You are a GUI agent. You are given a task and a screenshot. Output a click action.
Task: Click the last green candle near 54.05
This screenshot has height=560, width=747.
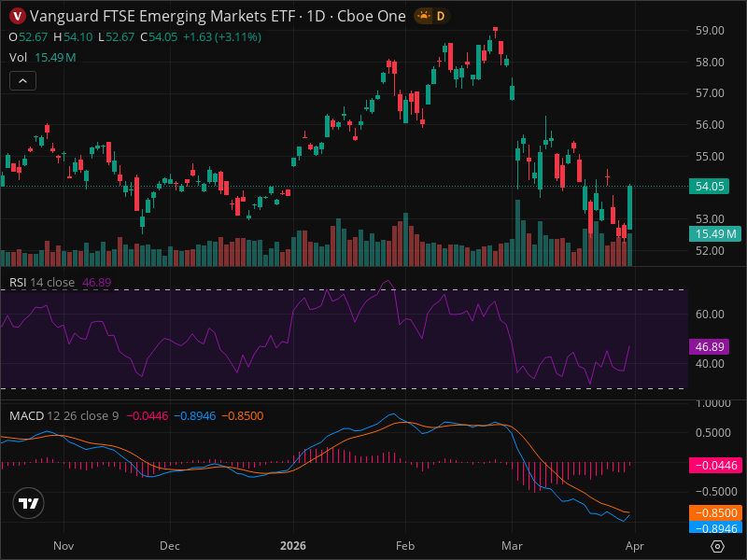(x=629, y=207)
